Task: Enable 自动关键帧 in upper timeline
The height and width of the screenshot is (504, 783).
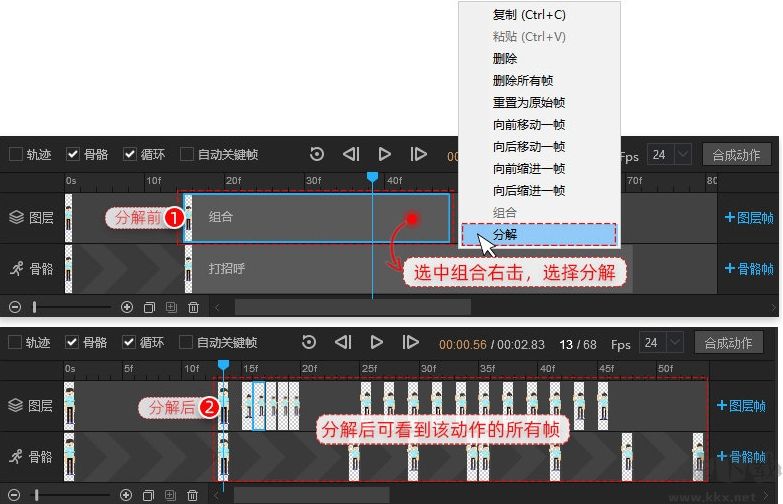Action: [x=187, y=154]
